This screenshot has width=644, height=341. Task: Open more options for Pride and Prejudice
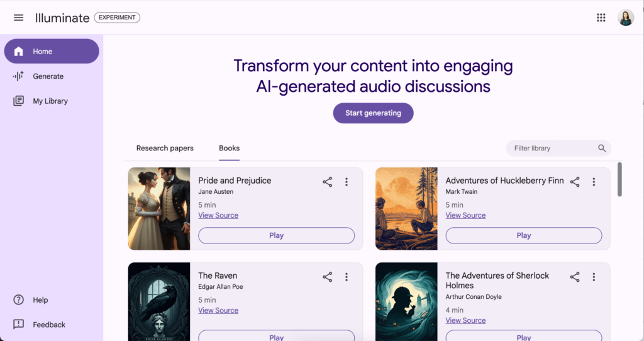click(347, 182)
